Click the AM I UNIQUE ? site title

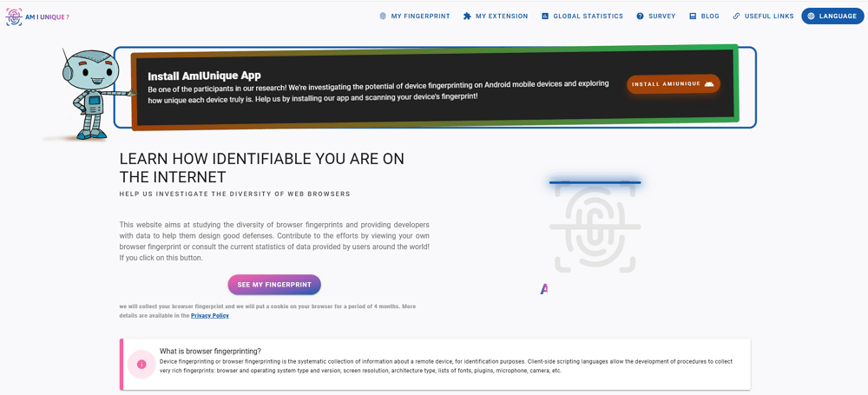click(x=47, y=16)
